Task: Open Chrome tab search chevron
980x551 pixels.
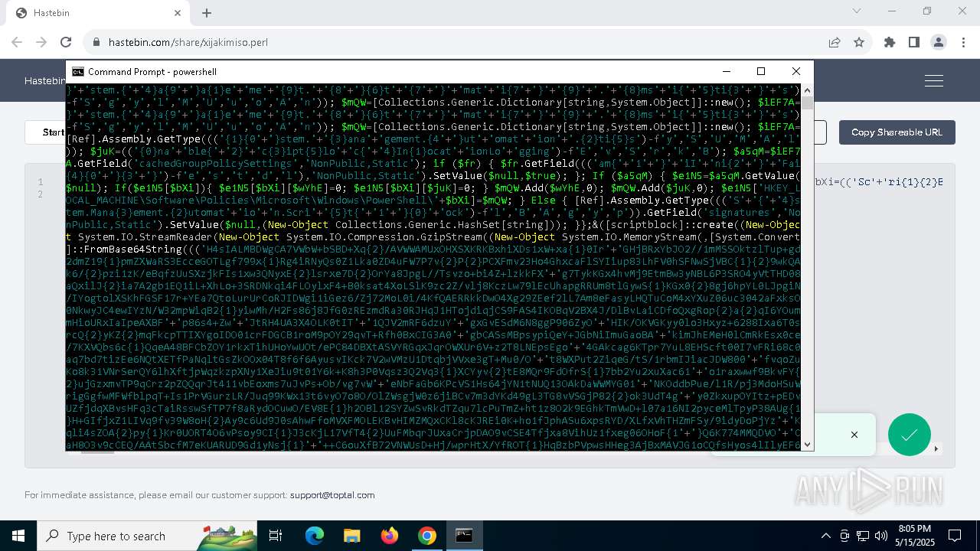Action: [857, 11]
